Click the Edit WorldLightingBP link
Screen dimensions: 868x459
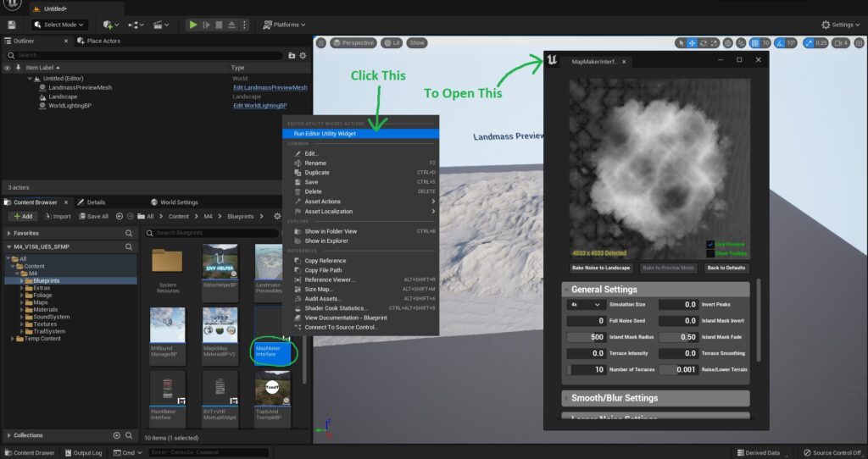coord(260,106)
